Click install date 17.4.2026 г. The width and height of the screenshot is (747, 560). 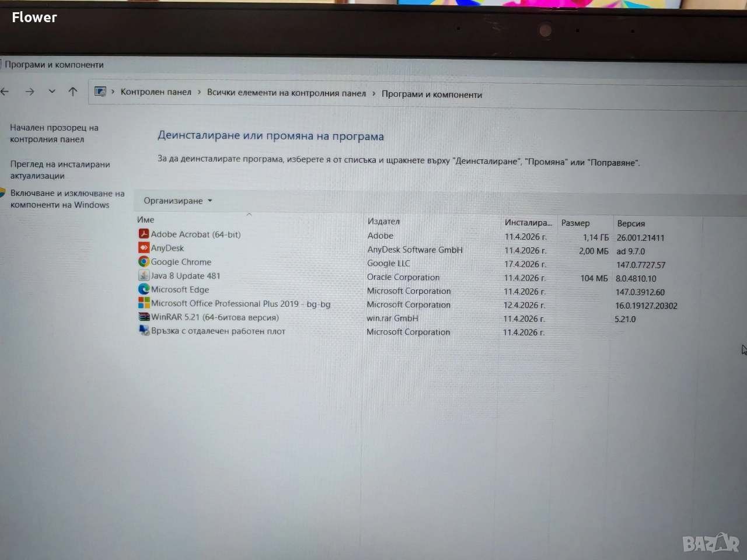525,264
